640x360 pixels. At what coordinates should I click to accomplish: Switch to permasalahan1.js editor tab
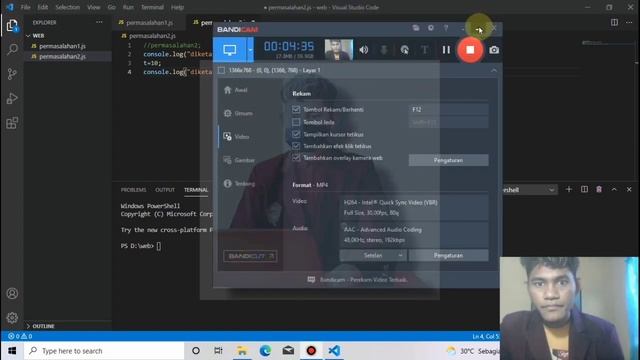tap(149, 22)
